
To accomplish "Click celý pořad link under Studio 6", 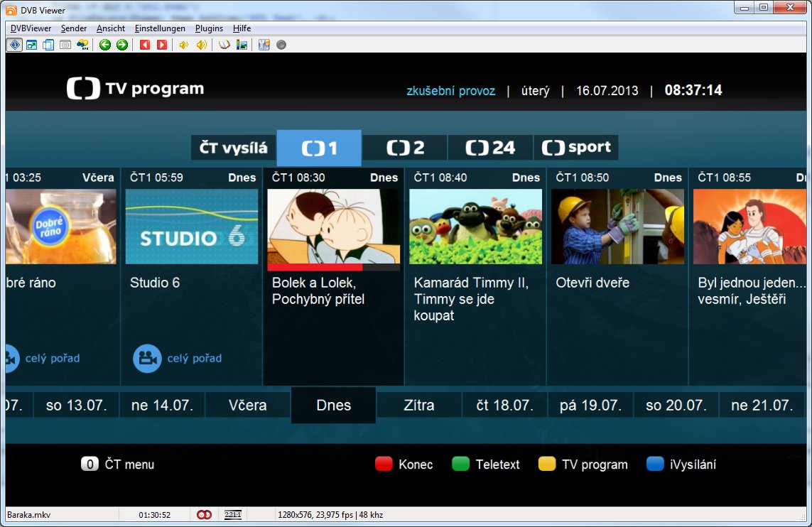I will (x=194, y=358).
